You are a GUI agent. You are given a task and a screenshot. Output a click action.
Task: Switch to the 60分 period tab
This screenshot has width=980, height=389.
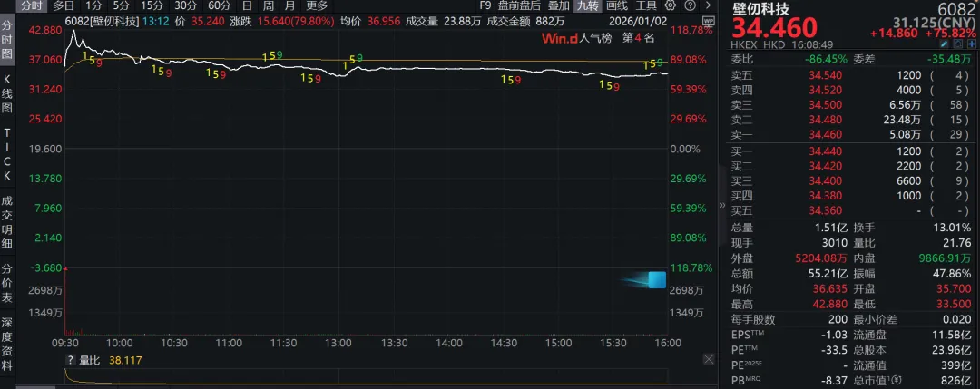click(x=219, y=5)
